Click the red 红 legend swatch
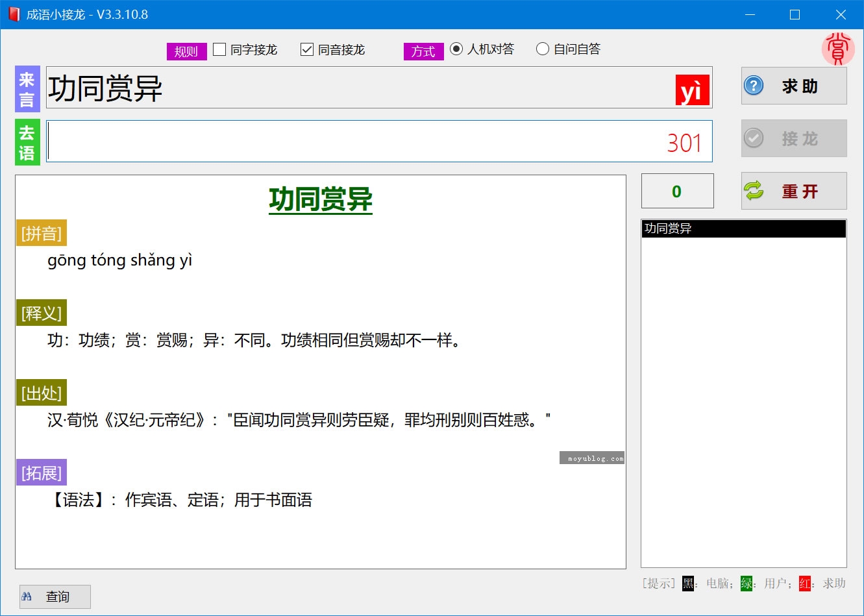 coord(805,584)
